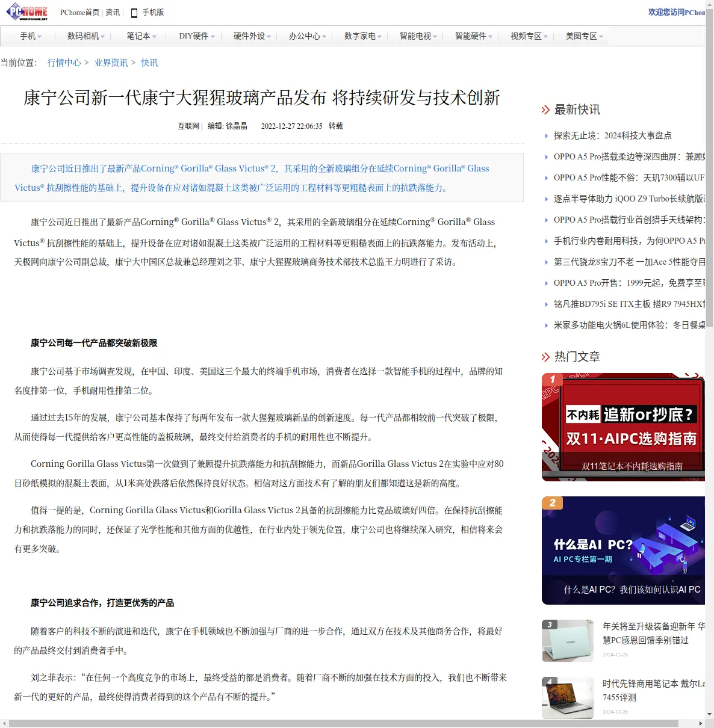Click horizontal scrollbar thumb at bottom

(x=343, y=723)
